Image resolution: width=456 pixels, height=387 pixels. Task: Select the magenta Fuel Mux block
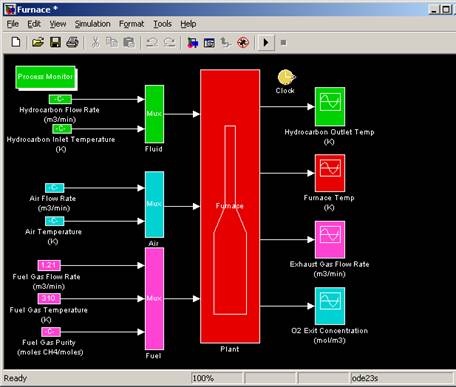click(154, 299)
